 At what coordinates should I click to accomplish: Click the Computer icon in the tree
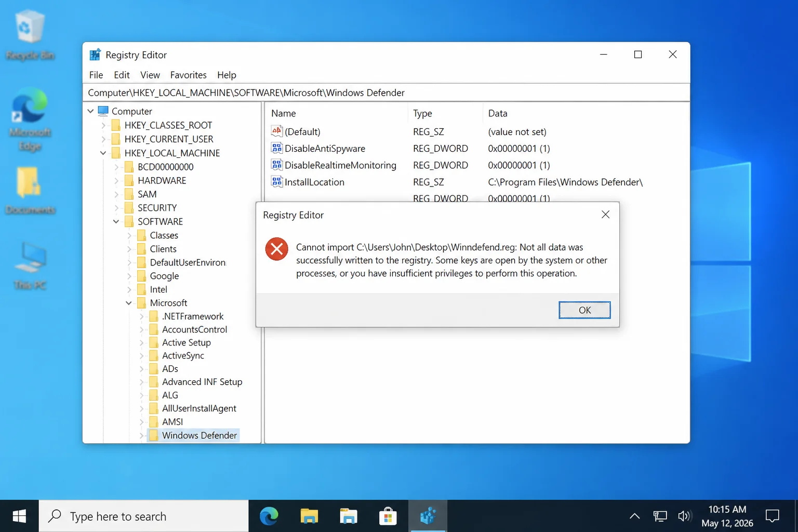(103, 111)
